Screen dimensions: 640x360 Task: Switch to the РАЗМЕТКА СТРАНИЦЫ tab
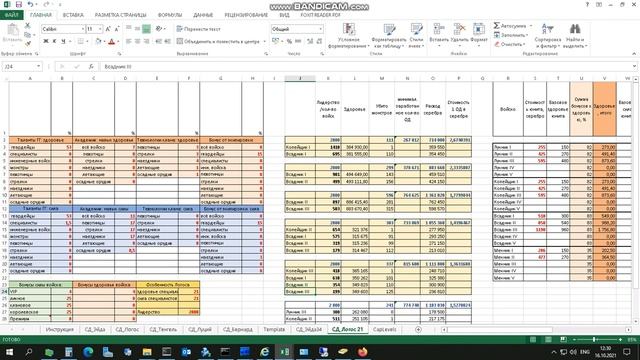(x=120, y=15)
